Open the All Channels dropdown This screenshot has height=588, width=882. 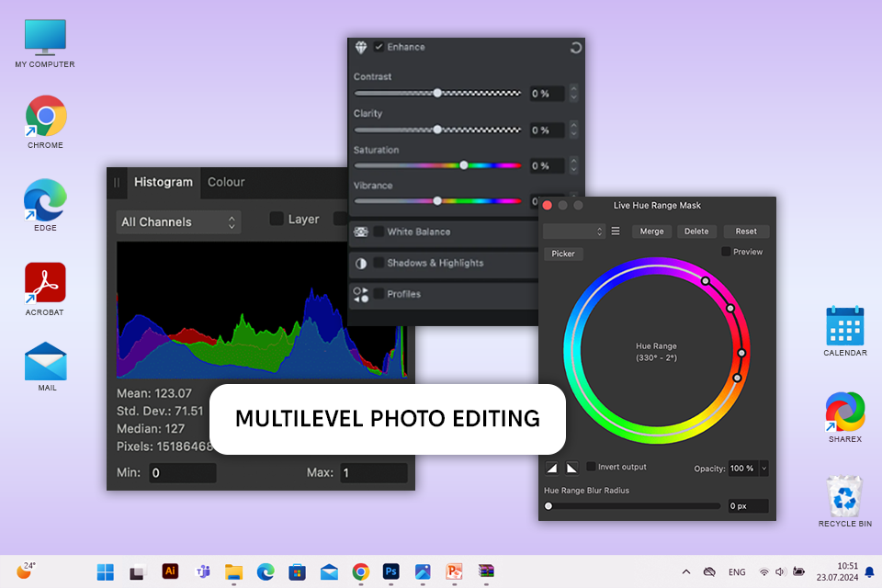178,221
